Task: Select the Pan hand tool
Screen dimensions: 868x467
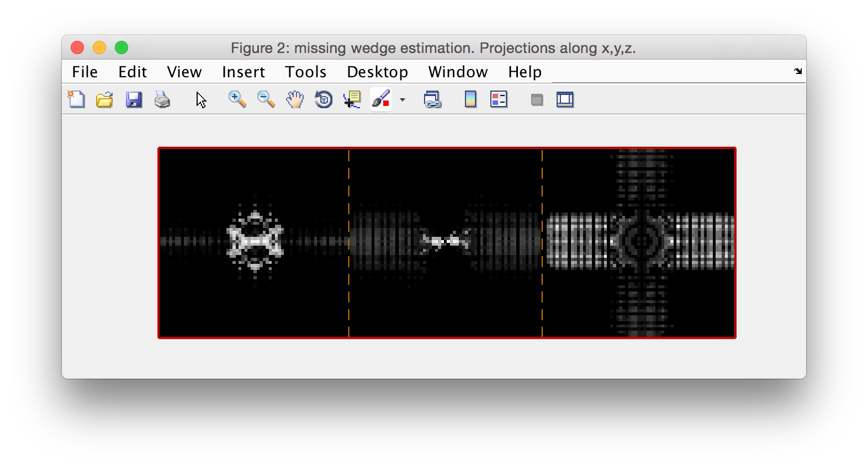Action: click(295, 100)
